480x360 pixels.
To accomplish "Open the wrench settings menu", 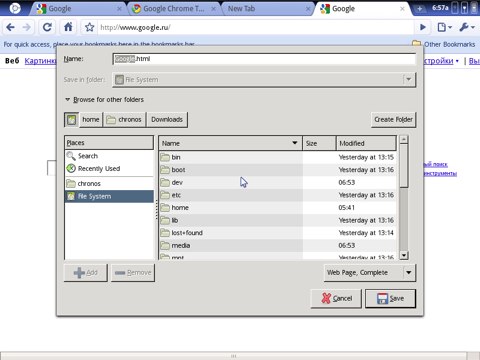I will 467,27.
